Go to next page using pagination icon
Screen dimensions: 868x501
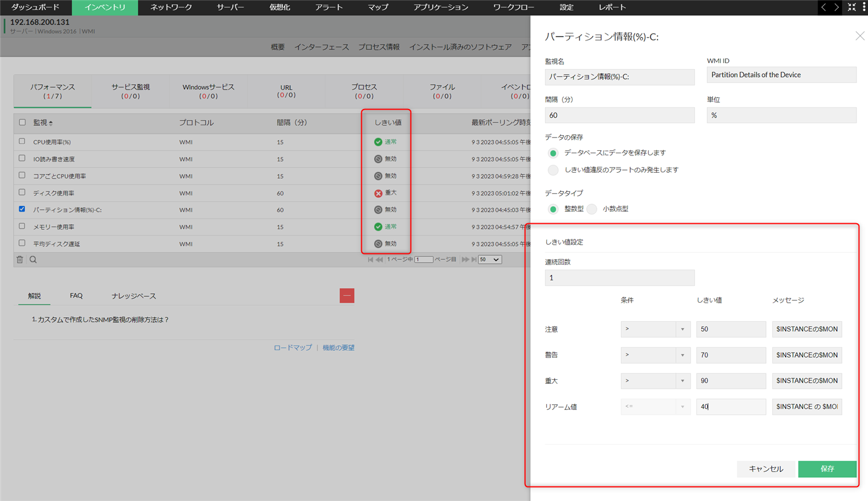click(465, 260)
